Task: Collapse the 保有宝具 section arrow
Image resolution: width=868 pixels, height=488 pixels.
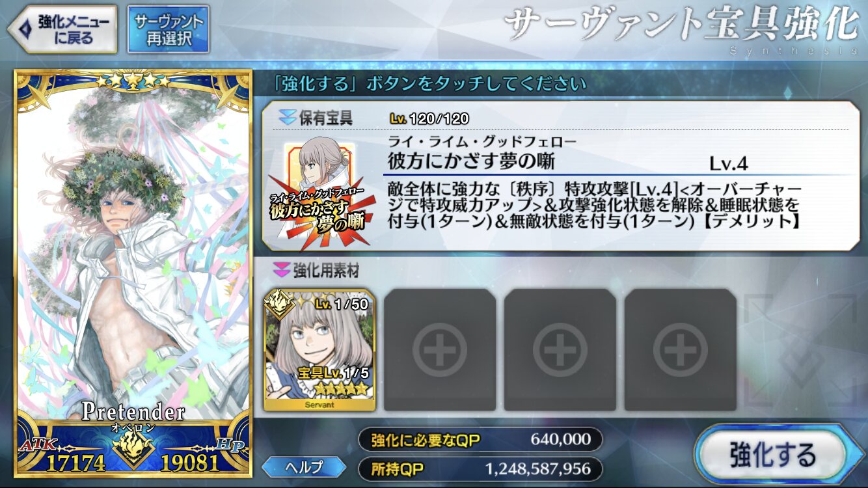Action: [x=287, y=118]
